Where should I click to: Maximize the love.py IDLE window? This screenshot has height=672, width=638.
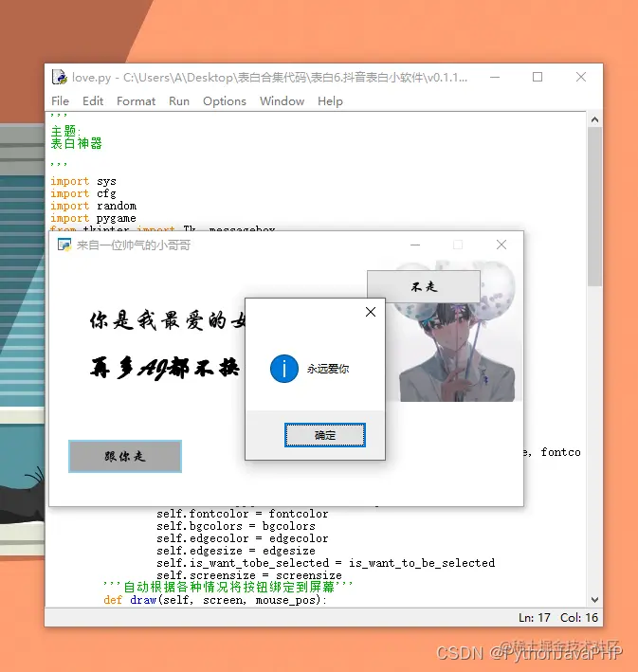[538, 77]
